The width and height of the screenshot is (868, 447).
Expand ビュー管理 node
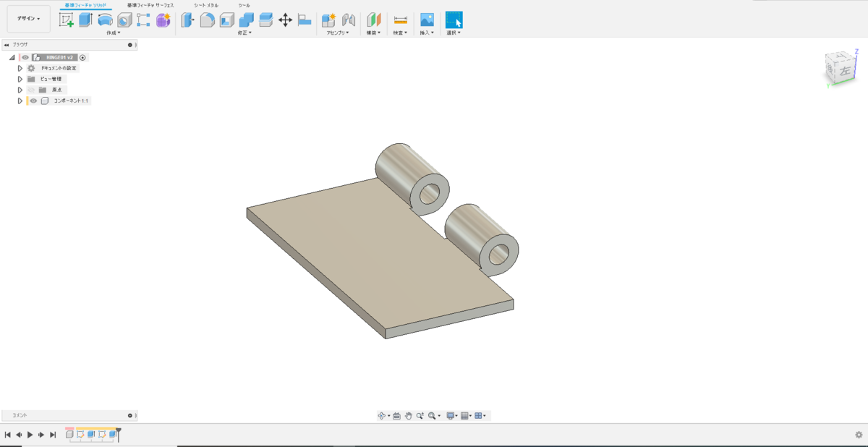[x=20, y=79]
